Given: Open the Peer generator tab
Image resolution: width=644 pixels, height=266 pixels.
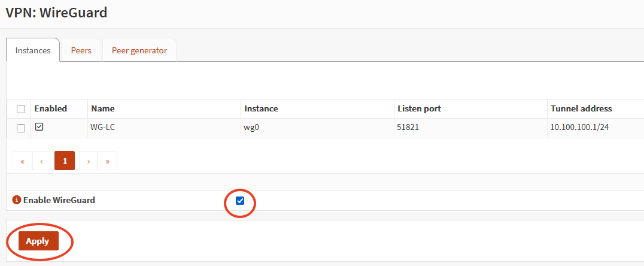Looking at the screenshot, I should click(x=139, y=50).
